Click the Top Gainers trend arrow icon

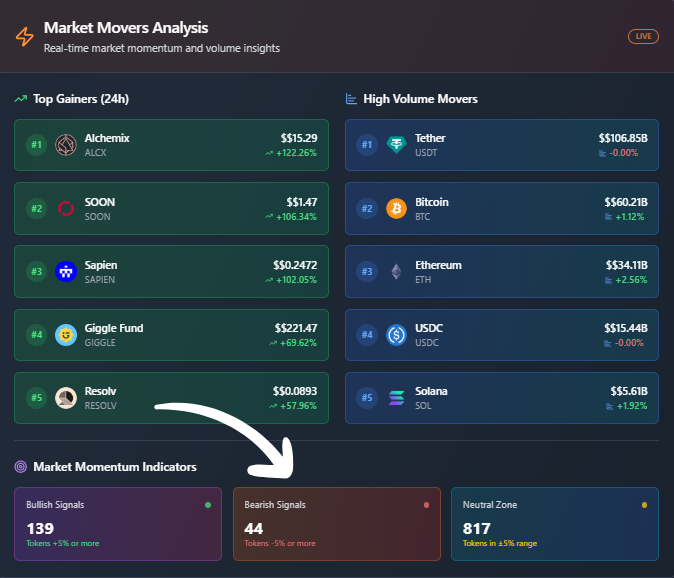tap(20, 99)
